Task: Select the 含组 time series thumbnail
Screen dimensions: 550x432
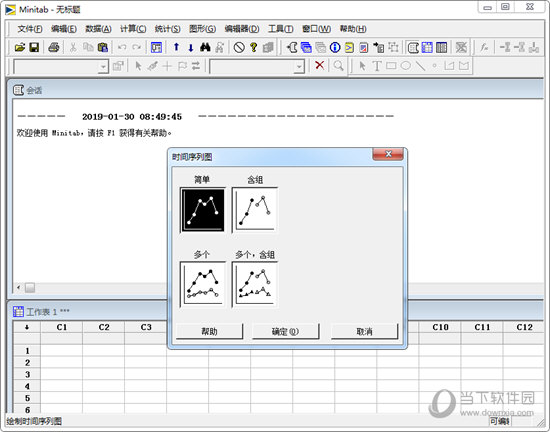Action: (255, 210)
